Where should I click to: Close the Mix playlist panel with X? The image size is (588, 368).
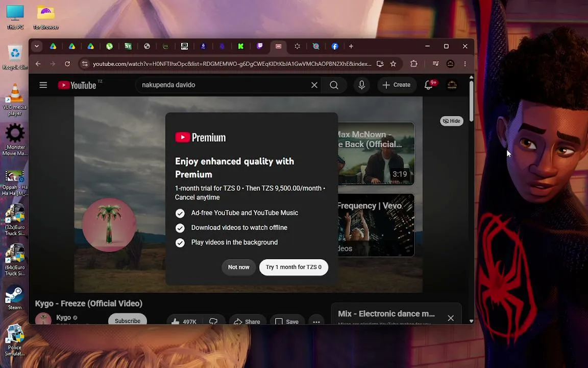click(451, 318)
